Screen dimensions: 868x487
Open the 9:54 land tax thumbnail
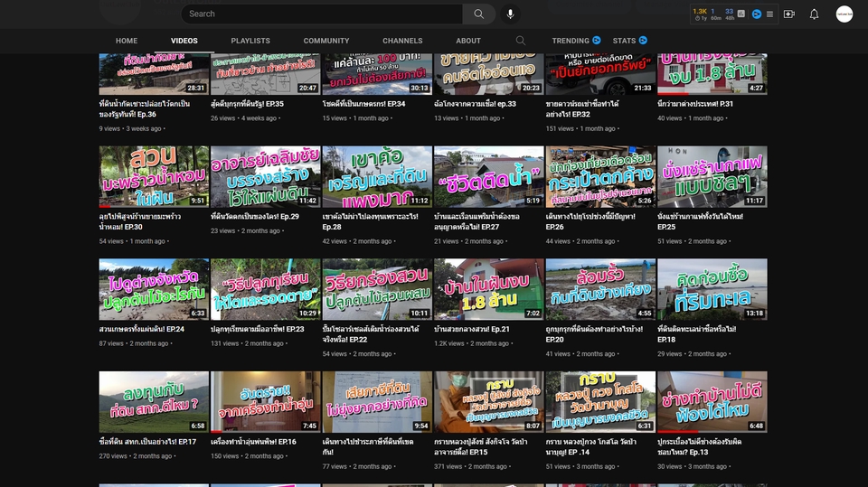coord(378,402)
